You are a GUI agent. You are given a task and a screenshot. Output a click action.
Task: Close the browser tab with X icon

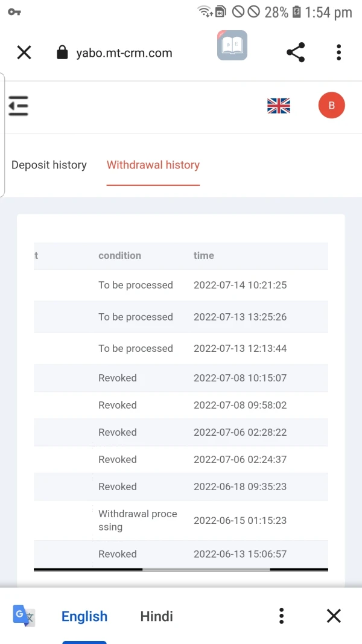pyautogui.click(x=24, y=53)
